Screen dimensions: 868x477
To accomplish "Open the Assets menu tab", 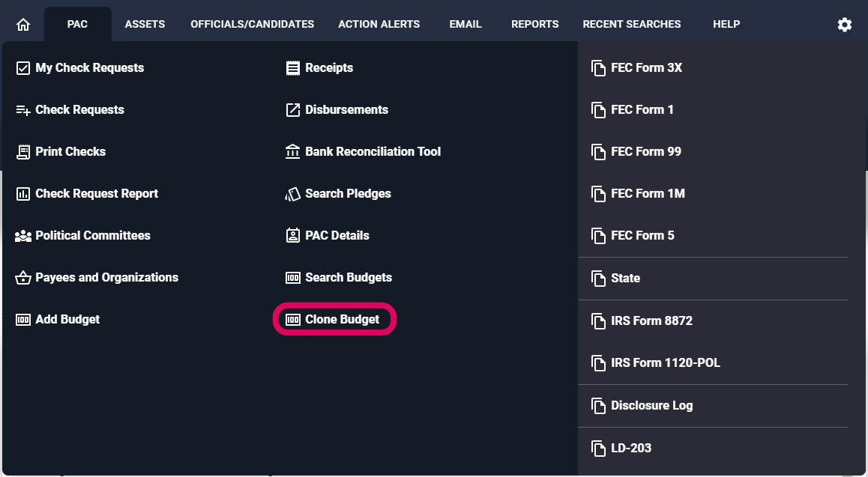I will click(145, 24).
